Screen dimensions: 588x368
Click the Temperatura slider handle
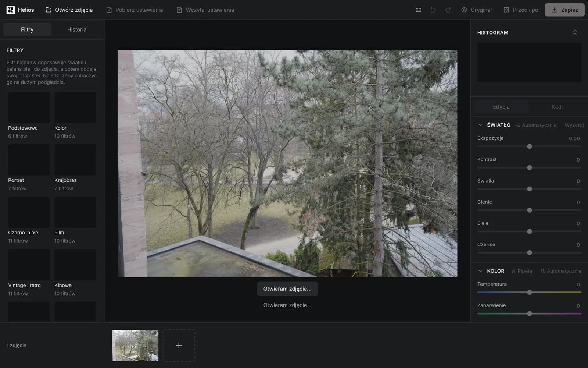[x=530, y=293]
